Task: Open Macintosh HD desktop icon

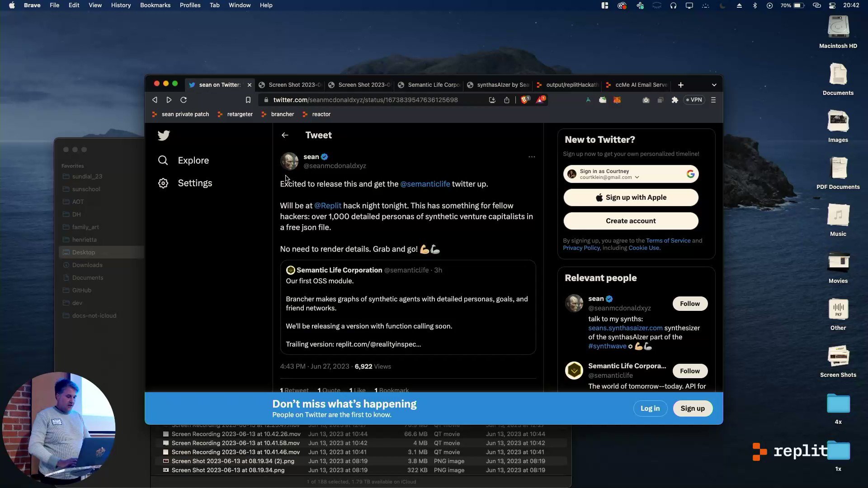Action: tap(838, 32)
